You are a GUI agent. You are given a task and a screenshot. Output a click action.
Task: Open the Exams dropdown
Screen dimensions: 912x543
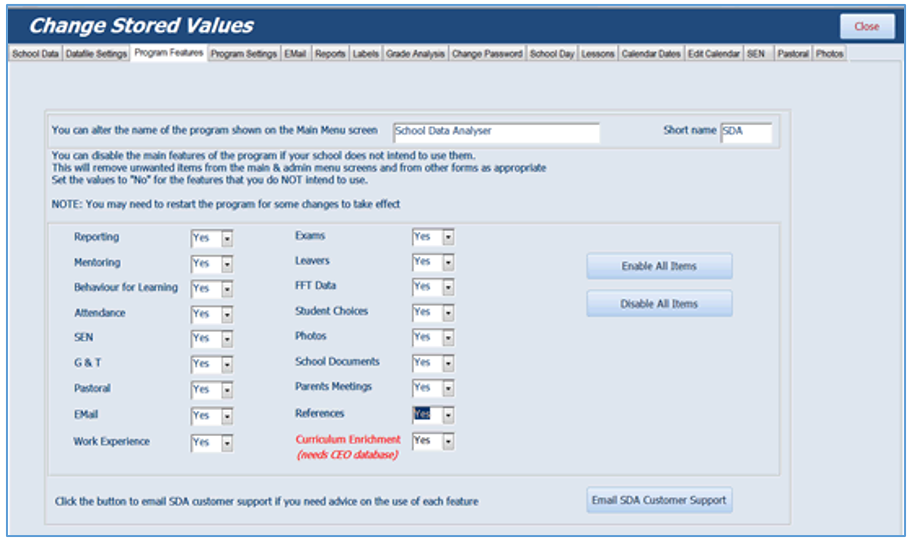click(448, 237)
